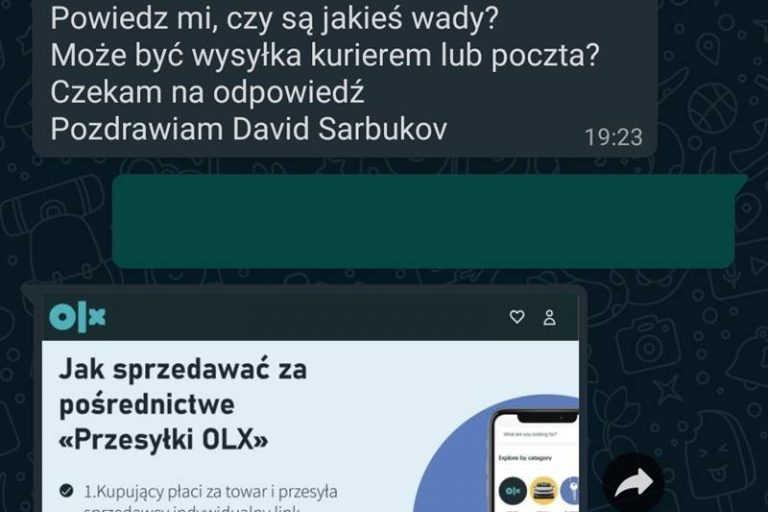Click the 19:23 message timestamp
The image size is (768, 512).
tap(613, 137)
